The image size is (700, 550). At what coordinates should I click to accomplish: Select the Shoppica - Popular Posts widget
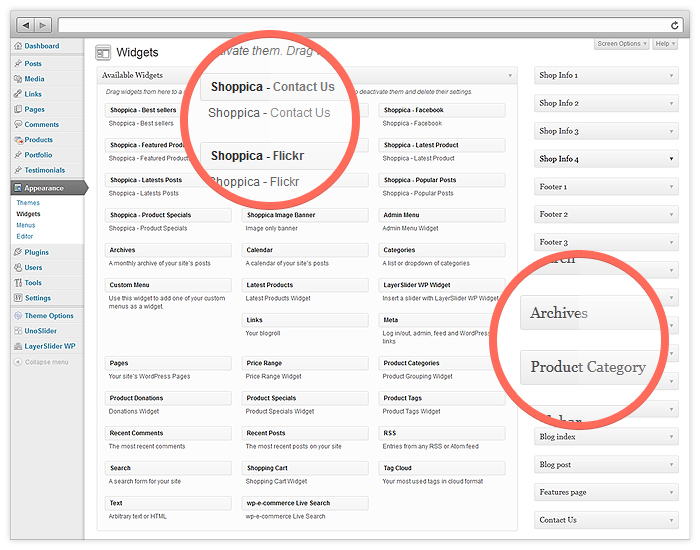pos(442,180)
